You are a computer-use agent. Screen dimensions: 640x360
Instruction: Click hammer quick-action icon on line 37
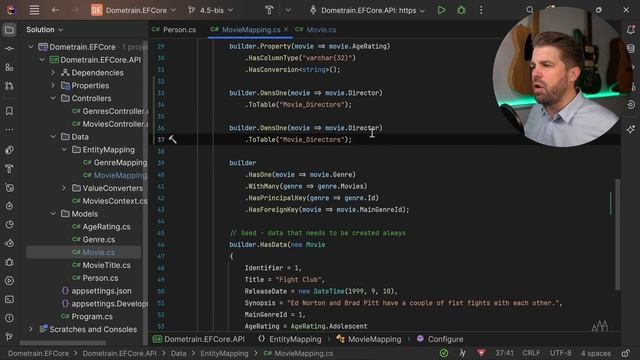point(173,140)
